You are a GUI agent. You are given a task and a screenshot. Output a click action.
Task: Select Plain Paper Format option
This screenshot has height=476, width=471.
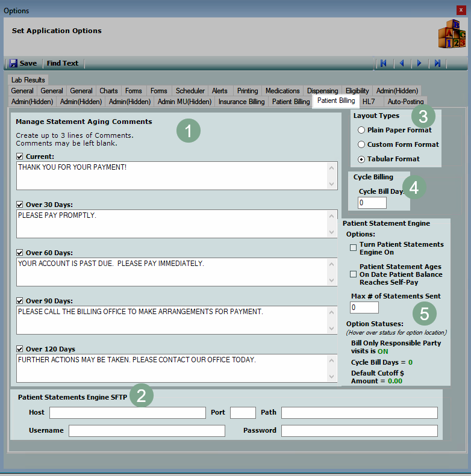coord(361,130)
